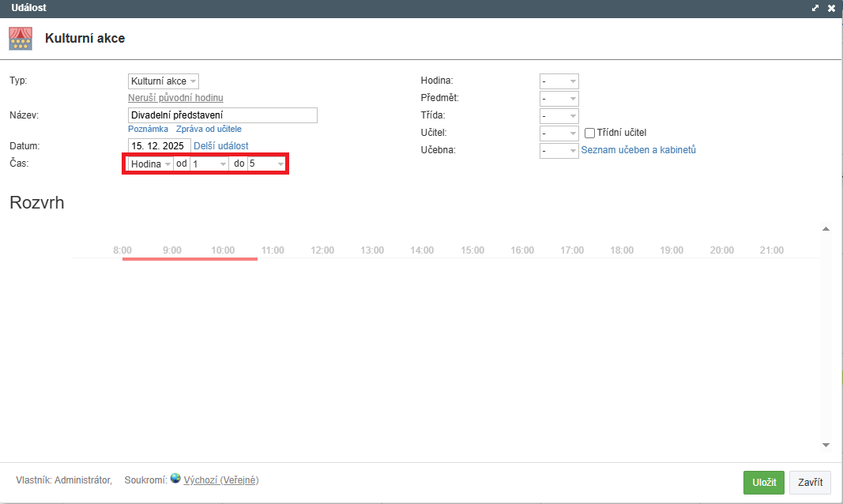Expand the Předmět dropdown
843x504 pixels.
(x=559, y=99)
